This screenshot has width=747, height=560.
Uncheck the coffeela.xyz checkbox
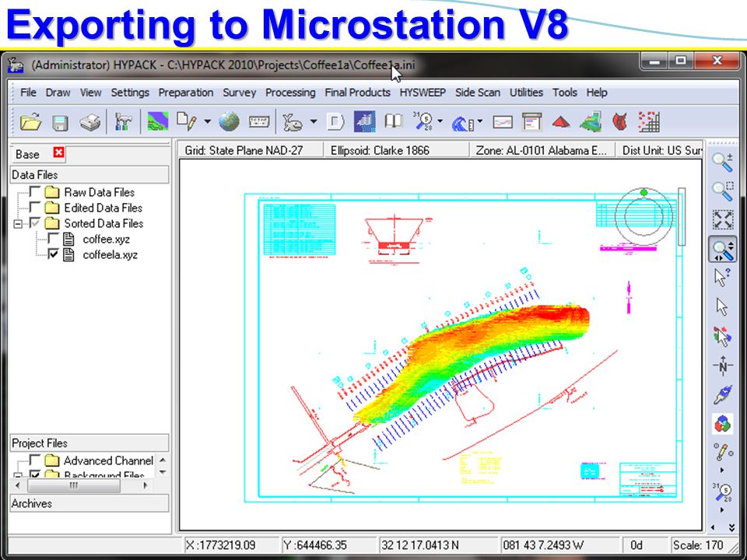tap(54, 254)
